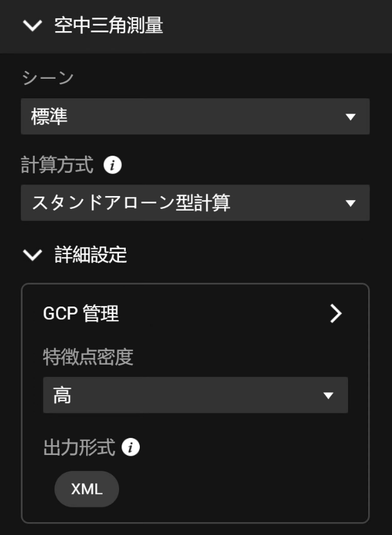Click the arrow on the 高 dropdown
Viewport: 392px width, 535px height.
click(328, 395)
